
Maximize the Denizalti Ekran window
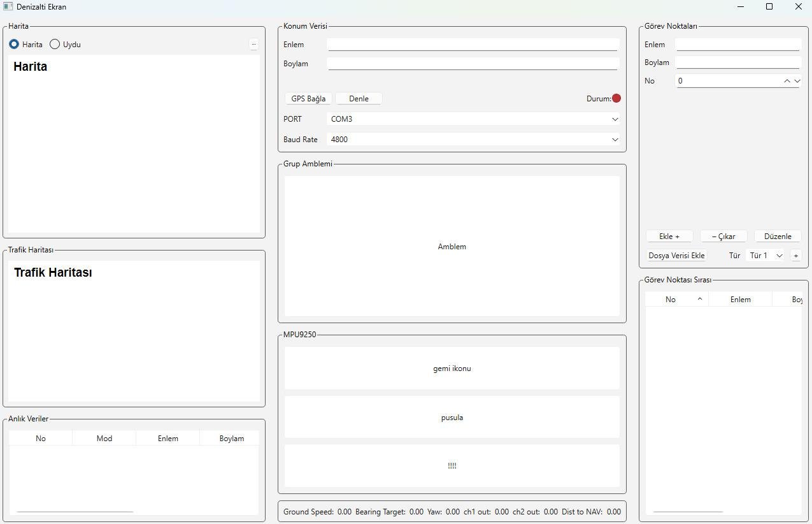(769, 6)
